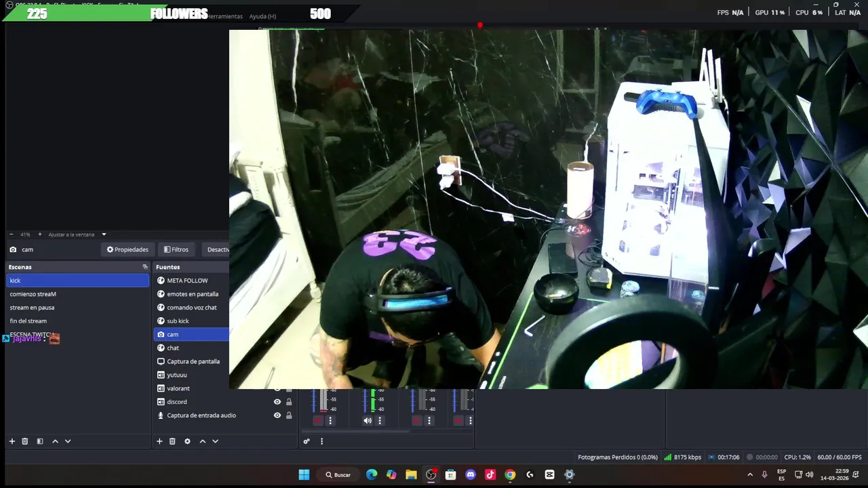The image size is (868, 488).
Task: Open Microsoft Edge from the taskbar
Action: [x=372, y=474]
